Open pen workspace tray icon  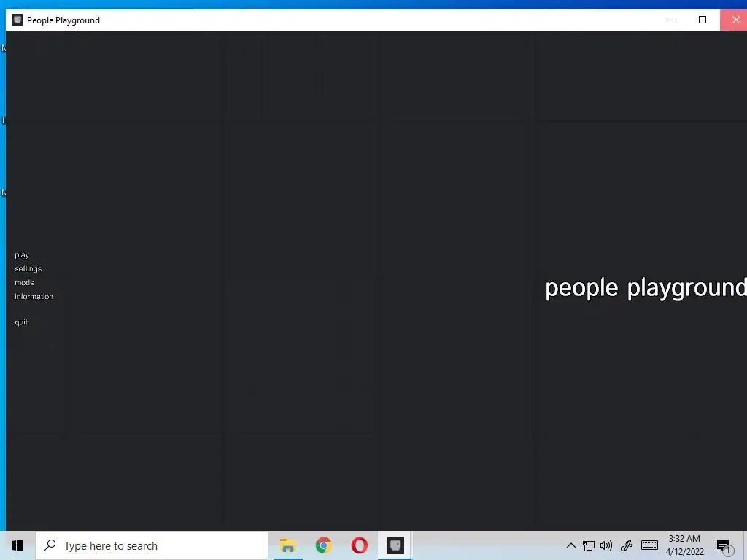click(x=626, y=545)
